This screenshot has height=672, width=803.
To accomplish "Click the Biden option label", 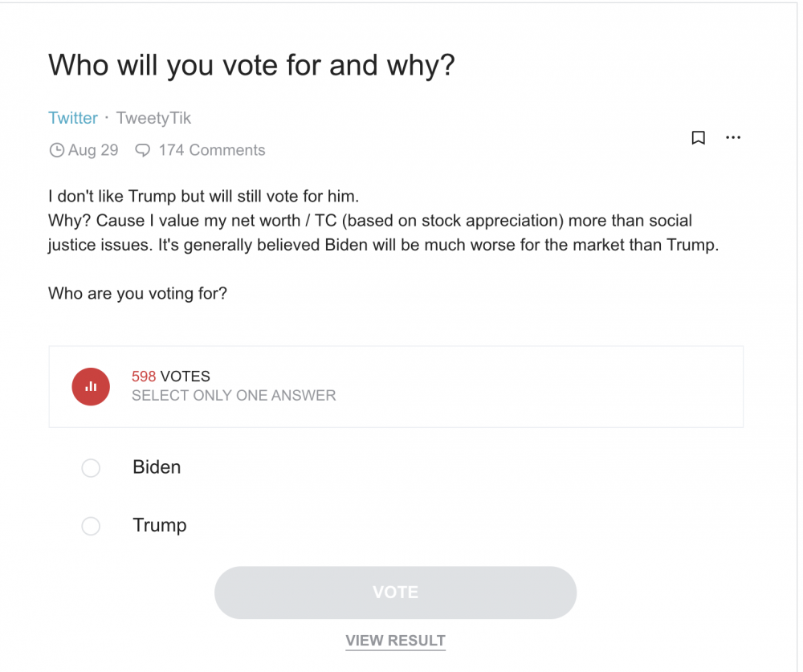I will tap(157, 467).
